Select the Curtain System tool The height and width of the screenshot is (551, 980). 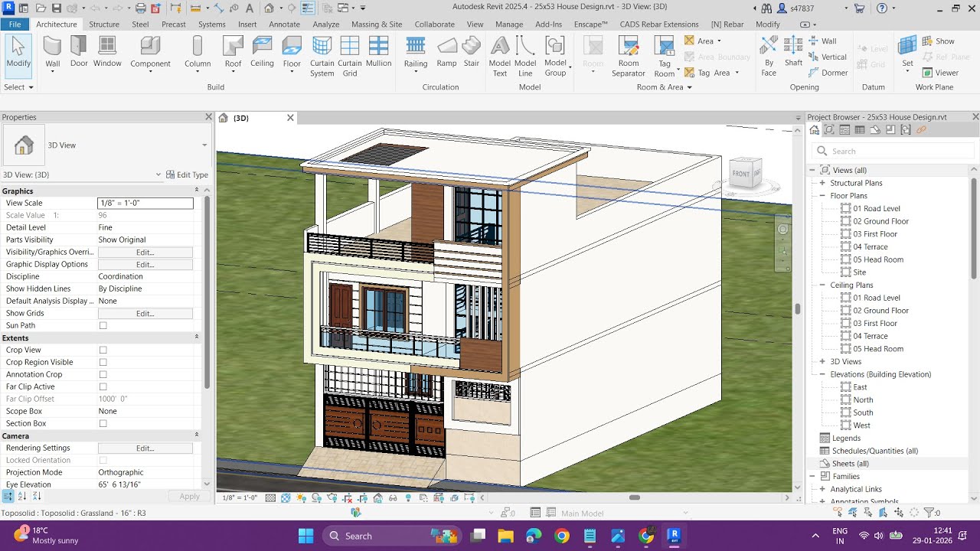point(322,57)
